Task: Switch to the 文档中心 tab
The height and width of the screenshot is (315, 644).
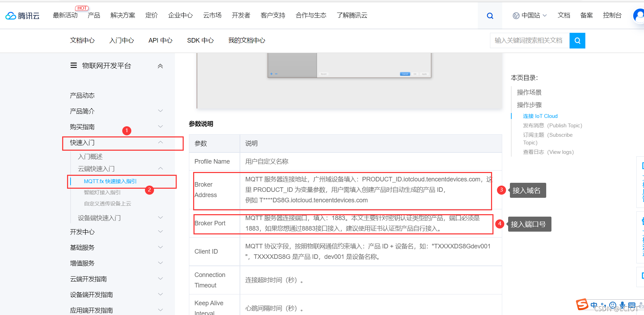Action: click(x=82, y=40)
